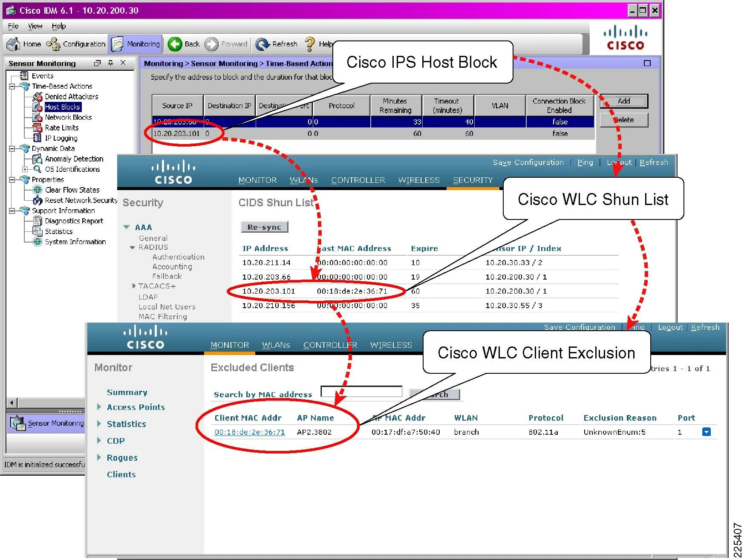Click the Add button for host blocks
Screen dimensions: 744x560
click(624, 101)
